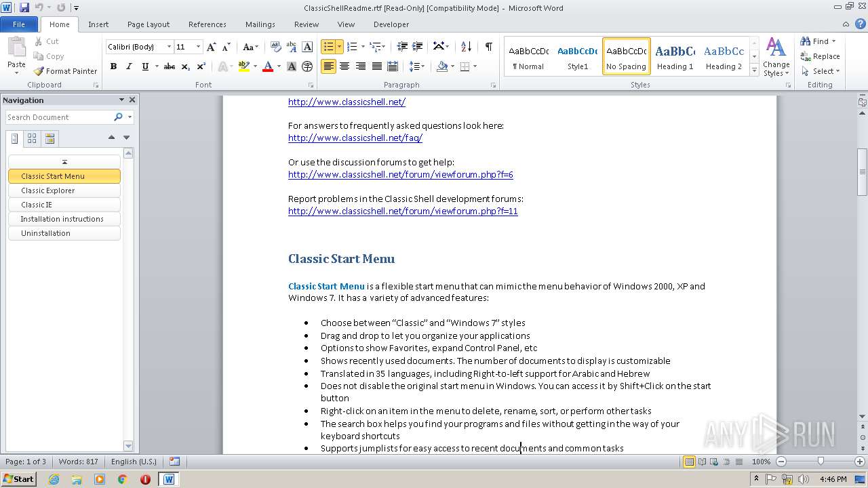Click the Cut command
This screenshot has width=868, height=488.
[x=47, y=41]
